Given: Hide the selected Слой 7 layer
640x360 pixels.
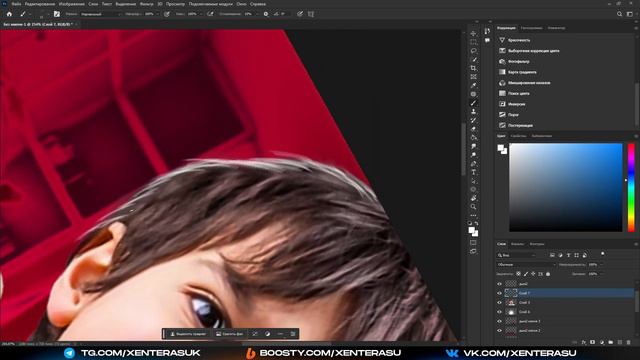Looking at the screenshot, I should coord(499,293).
